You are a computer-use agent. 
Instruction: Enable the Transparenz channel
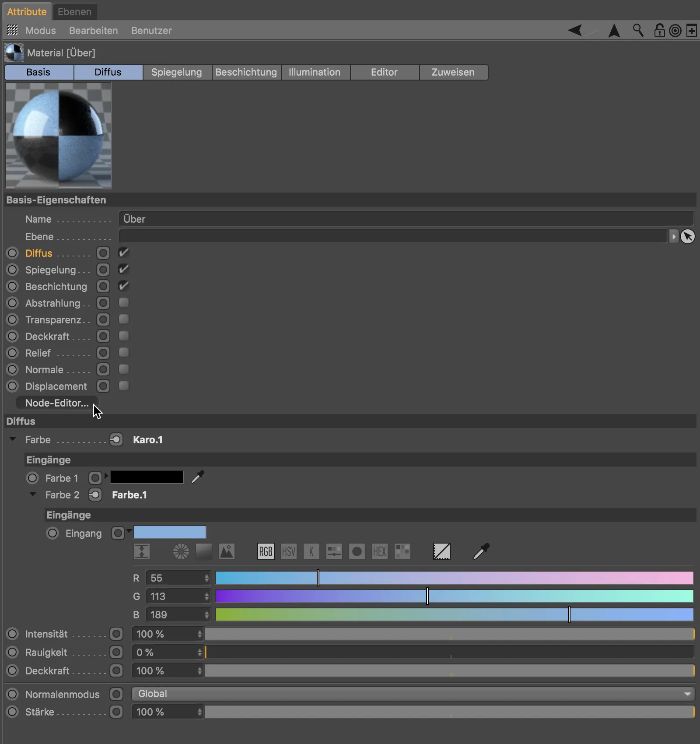coord(124,319)
